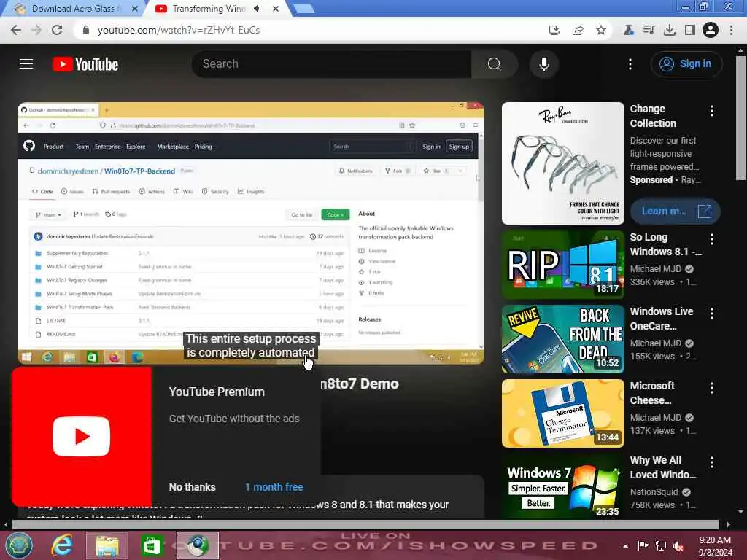Click the browser icon on the taskbar
Image resolution: width=747 pixels, height=560 pixels.
(x=197, y=545)
